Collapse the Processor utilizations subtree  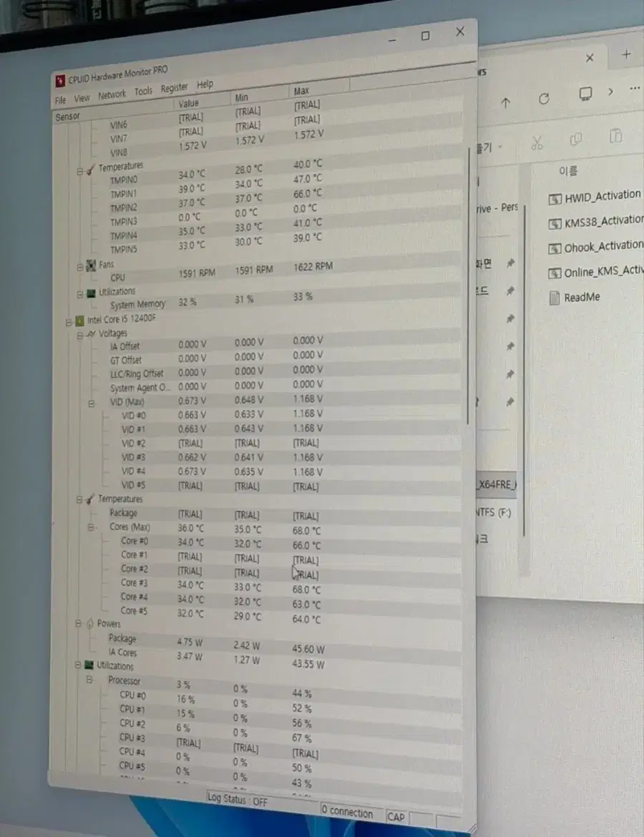click(x=89, y=680)
